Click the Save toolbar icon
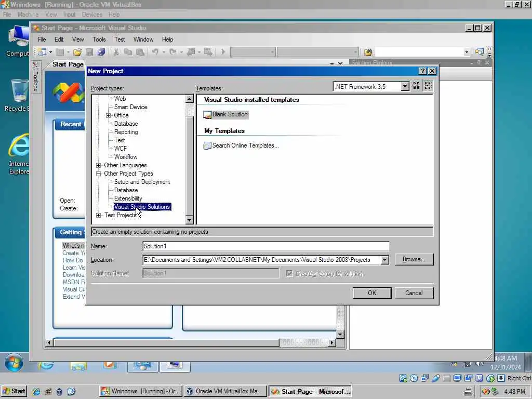532x399 pixels. tap(89, 52)
